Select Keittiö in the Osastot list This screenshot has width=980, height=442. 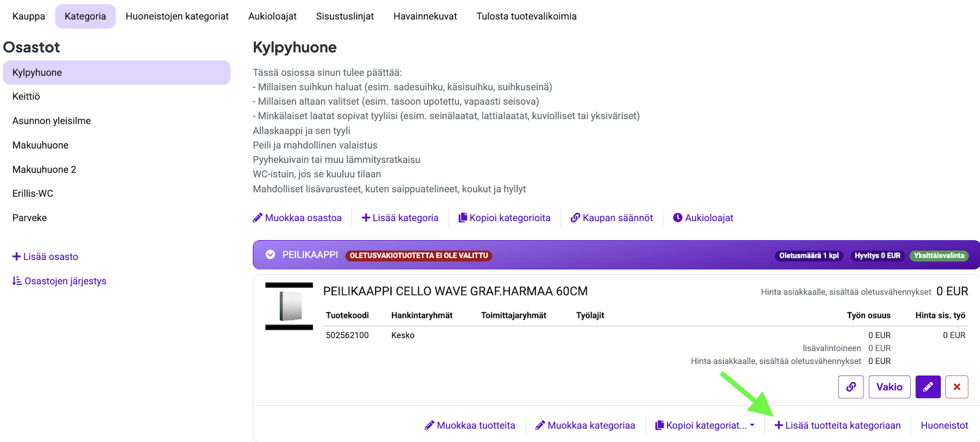click(x=26, y=97)
